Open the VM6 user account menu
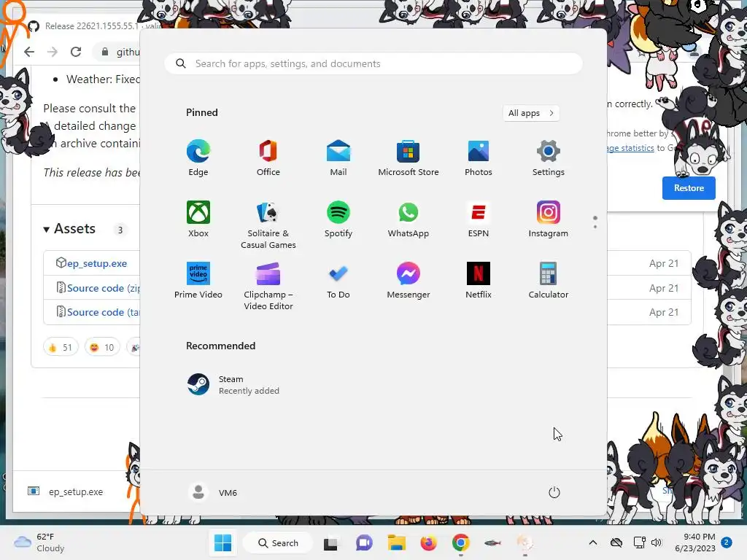 click(x=212, y=492)
